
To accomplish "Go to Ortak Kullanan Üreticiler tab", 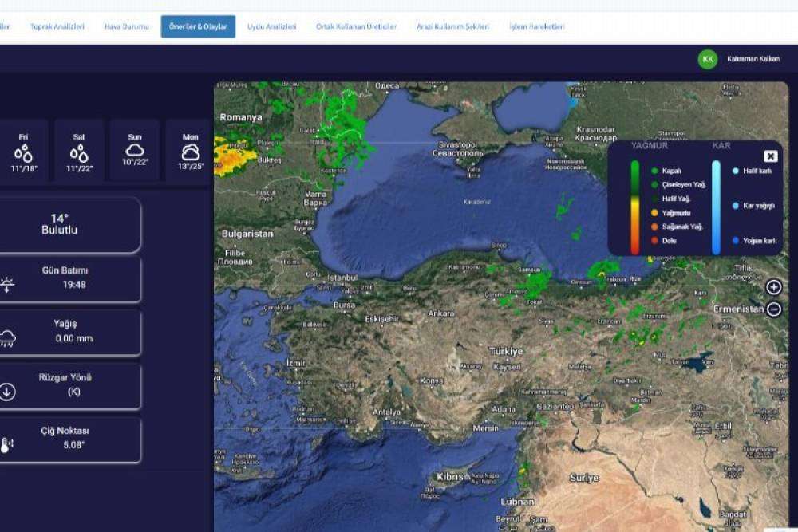I will (x=356, y=26).
